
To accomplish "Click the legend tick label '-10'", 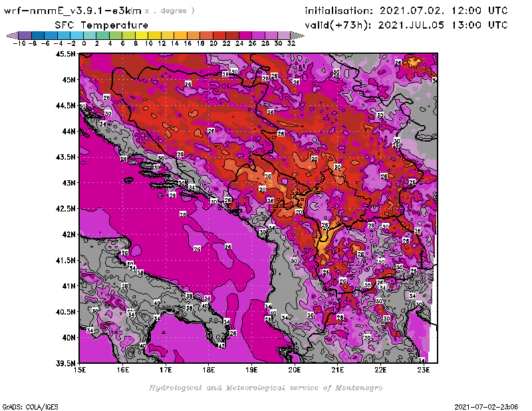I will pyautogui.click(x=19, y=44).
